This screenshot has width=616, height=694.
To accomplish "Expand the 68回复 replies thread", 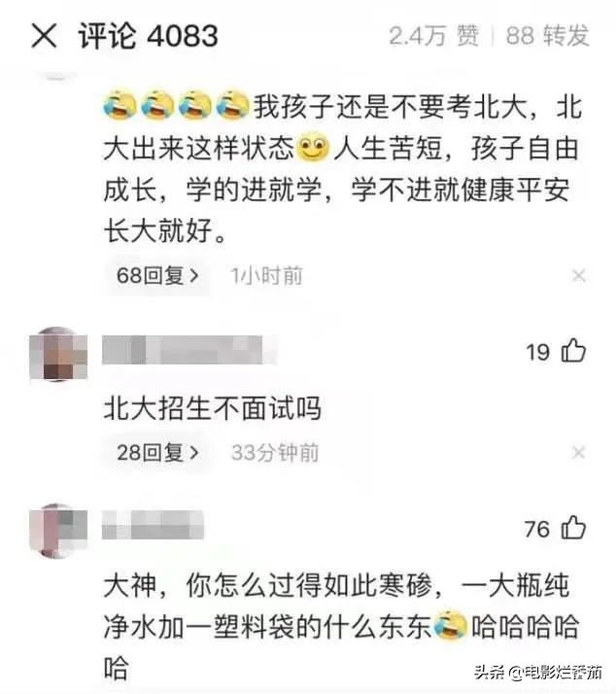I will pyautogui.click(x=157, y=276).
